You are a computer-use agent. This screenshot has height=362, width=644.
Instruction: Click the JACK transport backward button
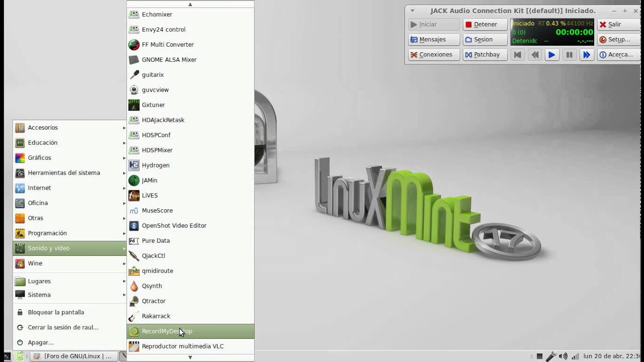[x=535, y=55]
